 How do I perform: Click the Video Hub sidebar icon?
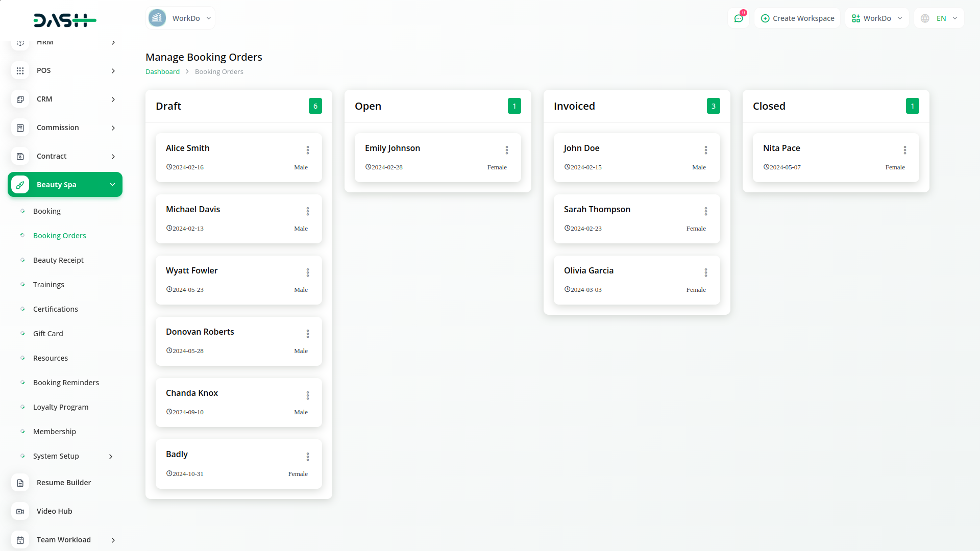pyautogui.click(x=20, y=511)
